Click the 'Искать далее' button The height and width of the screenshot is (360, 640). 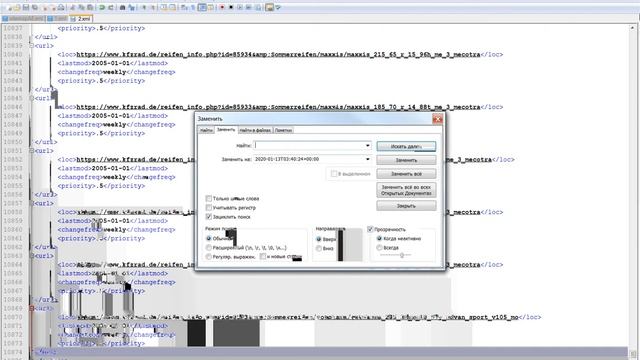406,146
